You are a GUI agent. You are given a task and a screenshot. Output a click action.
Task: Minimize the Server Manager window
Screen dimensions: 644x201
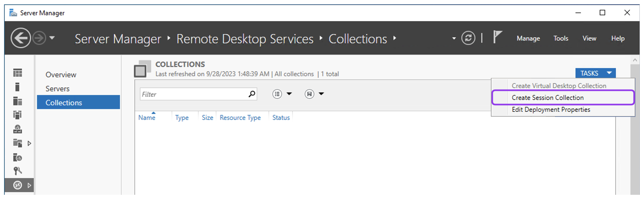coord(578,13)
